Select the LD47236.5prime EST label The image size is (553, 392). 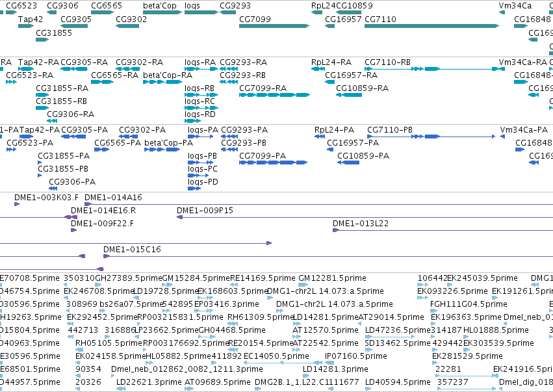coord(398,330)
